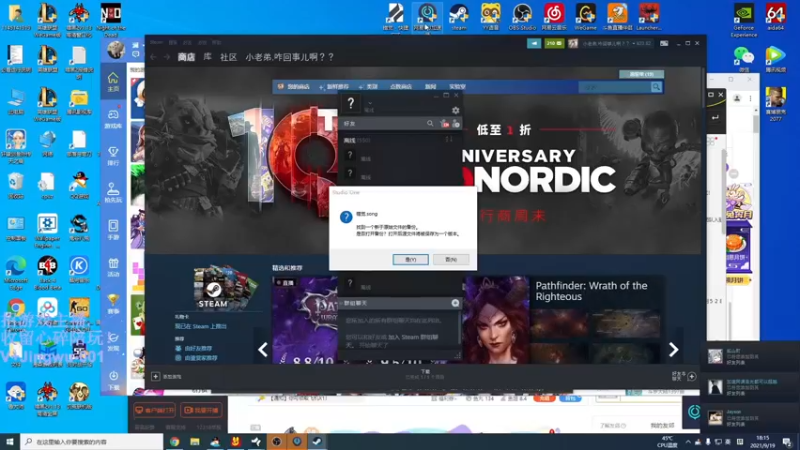Click the Steam store search field
This screenshot has width=800, height=450.
[x=615, y=87]
